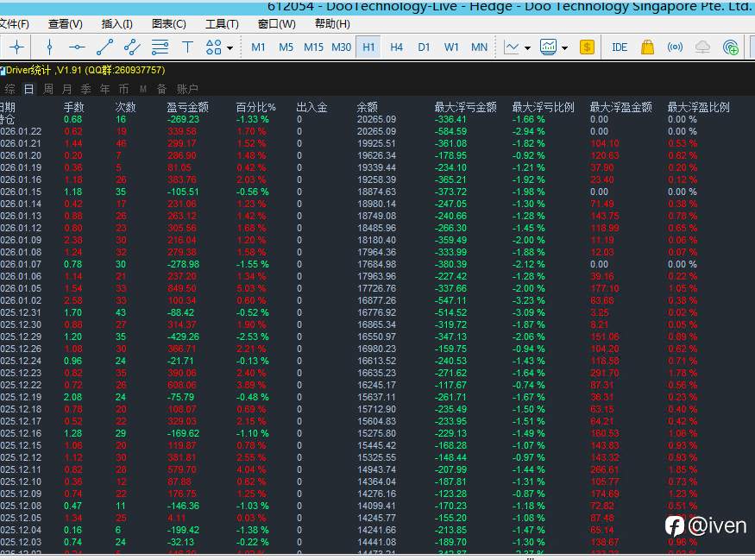
Task: Open the 文件(F) menu
Action: tap(15, 24)
